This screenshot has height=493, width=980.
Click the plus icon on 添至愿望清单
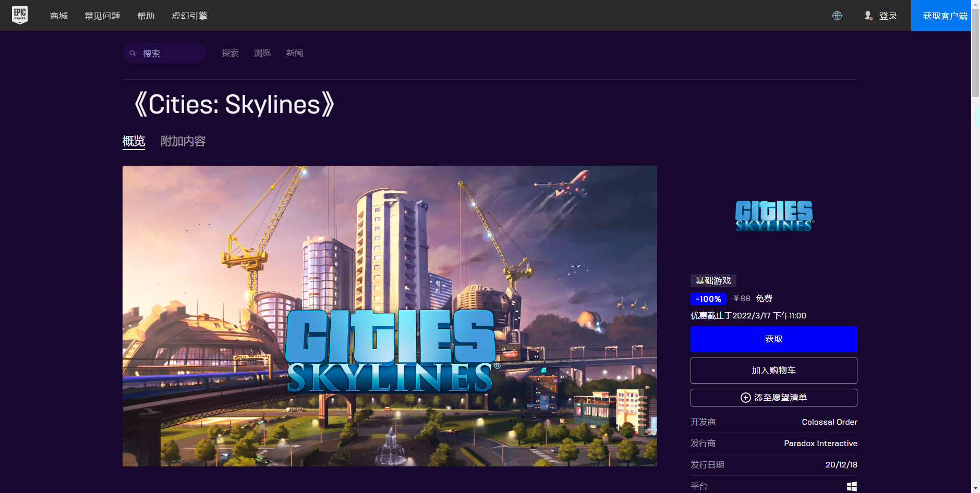[x=745, y=397]
